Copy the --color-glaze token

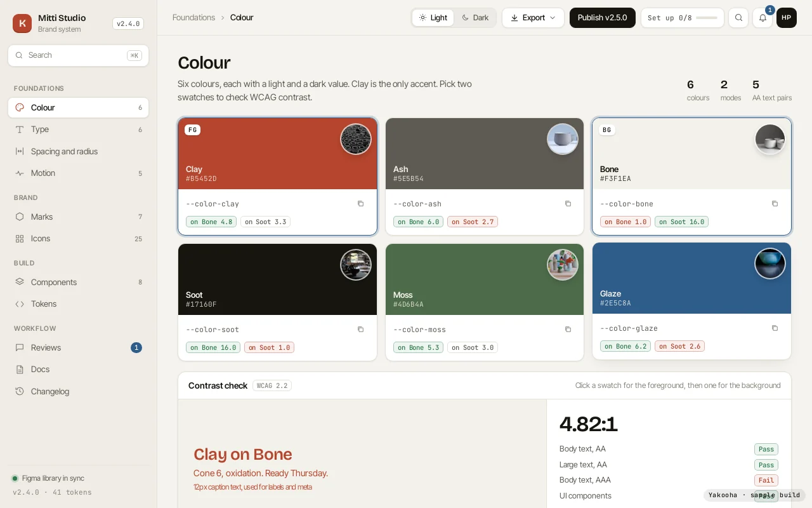point(775,328)
